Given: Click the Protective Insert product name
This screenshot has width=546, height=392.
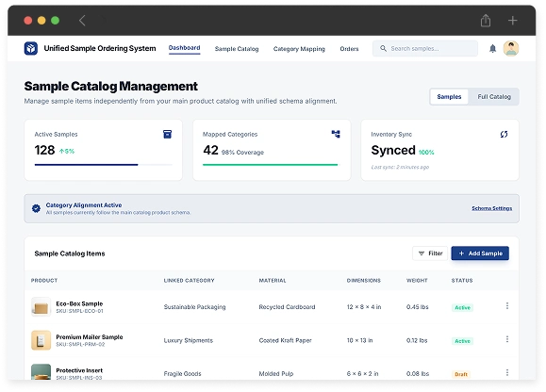Looking at the screenshot, I should pos(79,370).
